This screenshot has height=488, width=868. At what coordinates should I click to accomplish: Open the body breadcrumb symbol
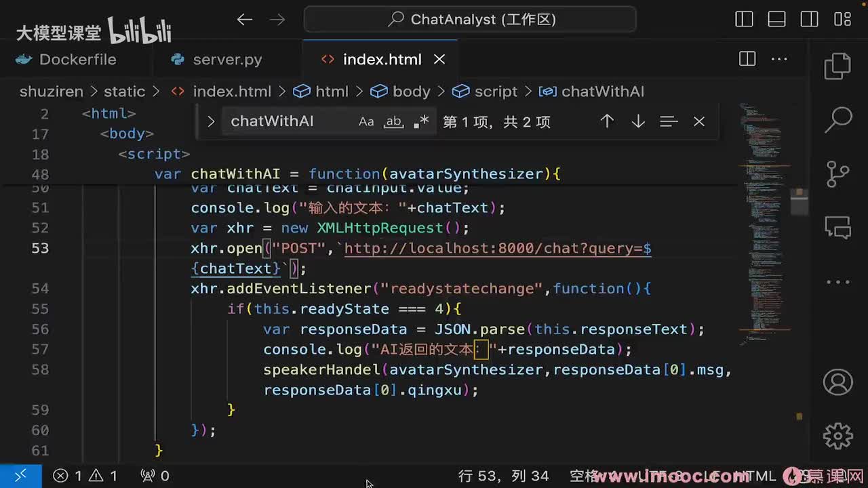tap(400, 91)
